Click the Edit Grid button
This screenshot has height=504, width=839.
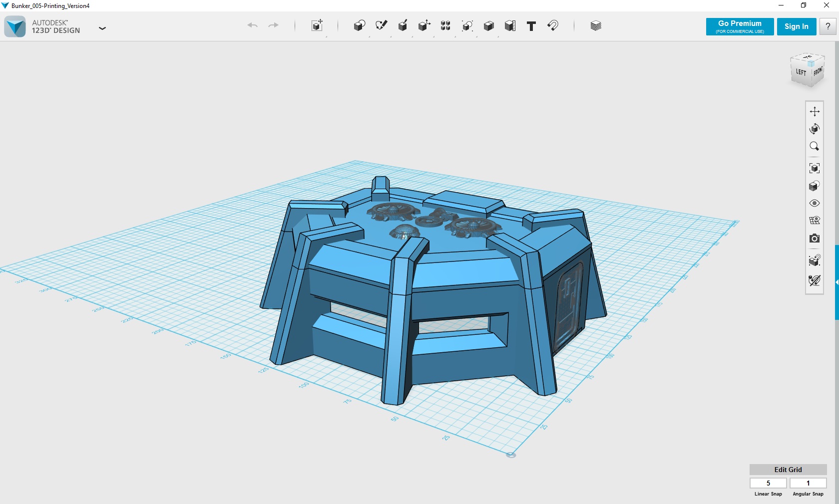(788, 470)
